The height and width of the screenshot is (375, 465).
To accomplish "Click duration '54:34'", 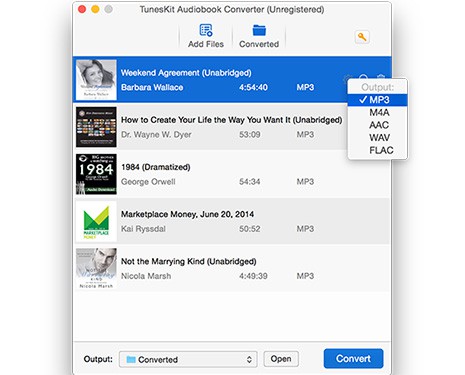I will [250, 182].
